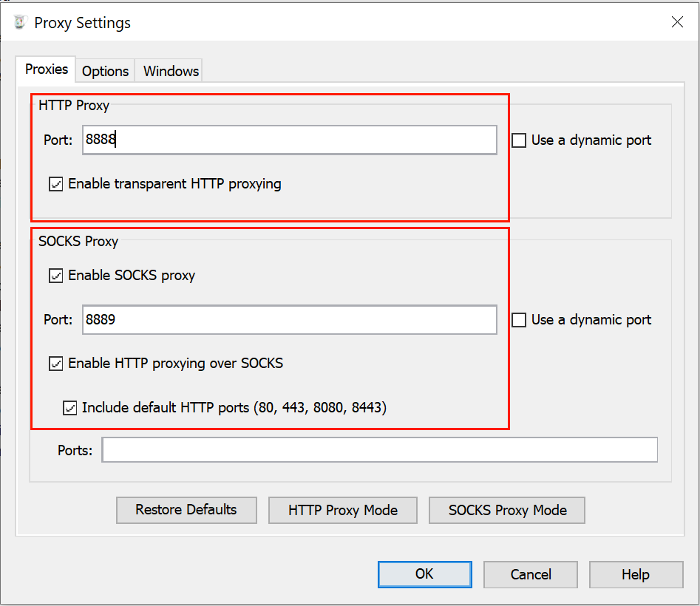
Task: Toggle Enable HTTP proxying over SOCKS
Action: pos(56,364)
